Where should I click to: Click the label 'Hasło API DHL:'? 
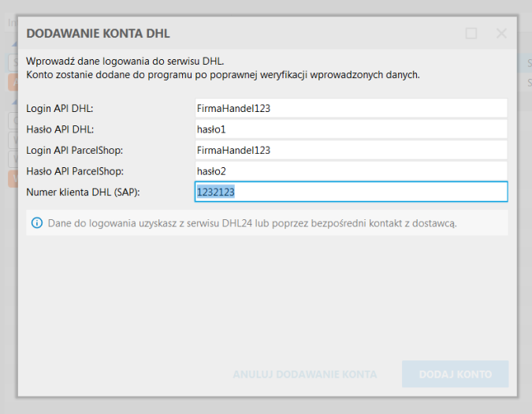(60, 129)
